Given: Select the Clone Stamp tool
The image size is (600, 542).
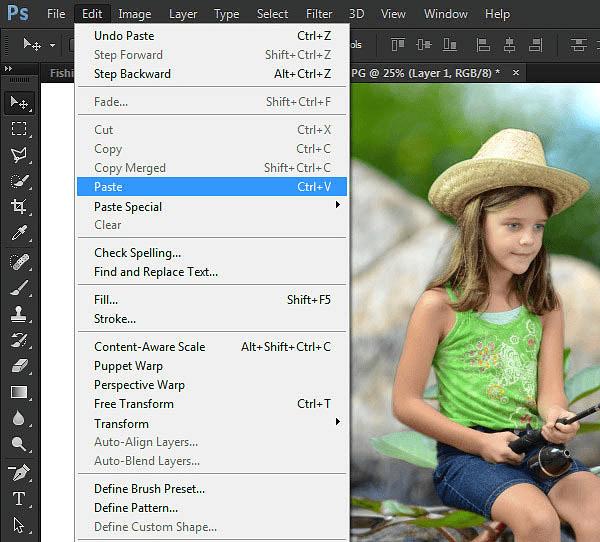Looking at the screenshot, I should click(x=19, y=313).
